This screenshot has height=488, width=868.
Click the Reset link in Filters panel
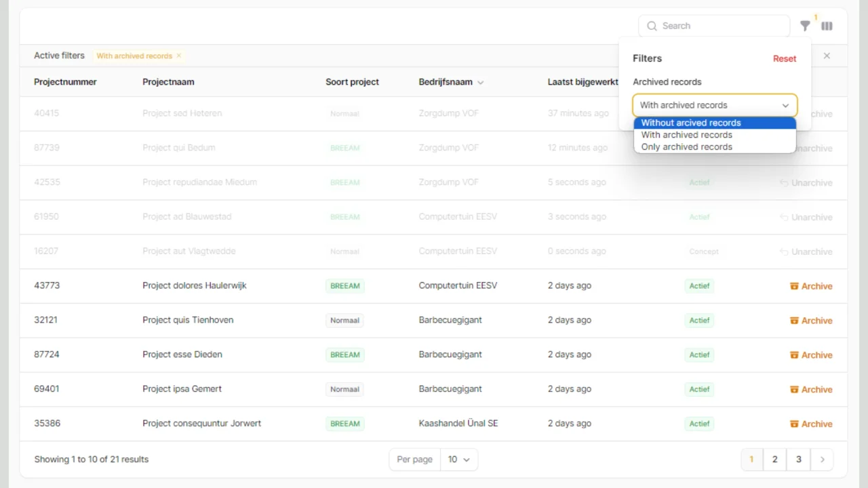click(785, 58)
